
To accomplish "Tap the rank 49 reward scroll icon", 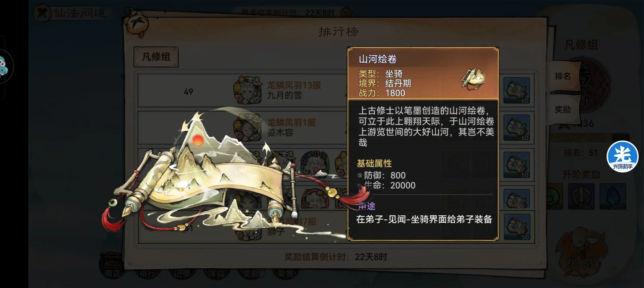I will [x=517, y=91].
